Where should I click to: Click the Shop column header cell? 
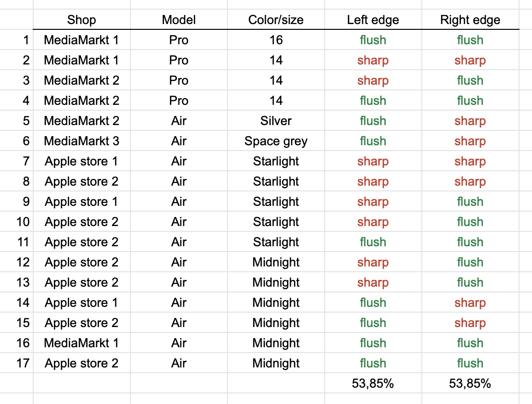tap(81, 20)
